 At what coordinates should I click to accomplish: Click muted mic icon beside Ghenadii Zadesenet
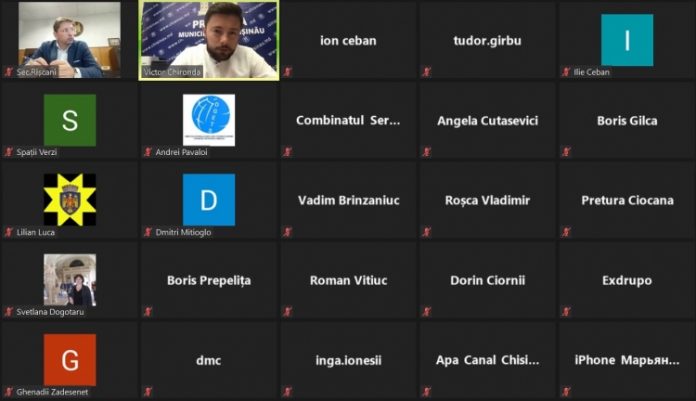9,392
